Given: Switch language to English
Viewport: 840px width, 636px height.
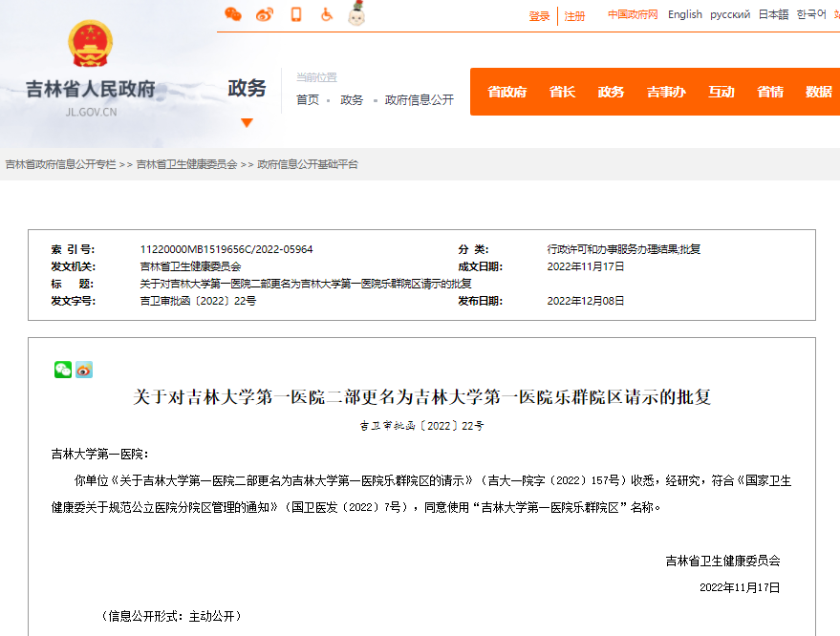Looking at the screenshot, I should (x=684, y=14).
